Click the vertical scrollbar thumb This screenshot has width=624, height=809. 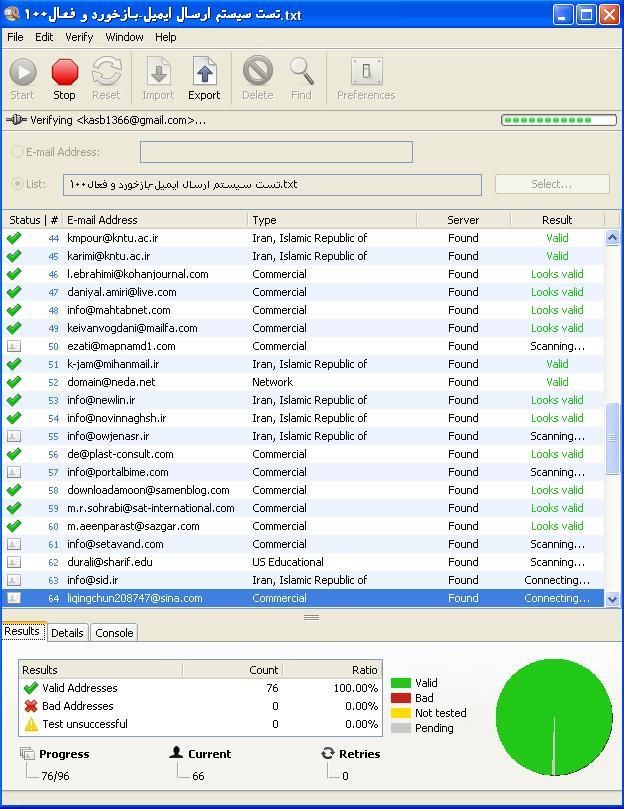pos(612,438)
